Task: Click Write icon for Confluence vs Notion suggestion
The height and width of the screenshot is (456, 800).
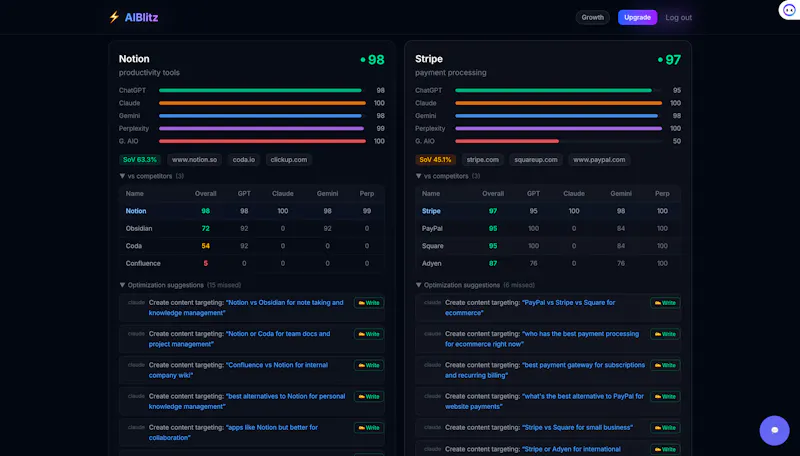Action: tap(369, 365)
